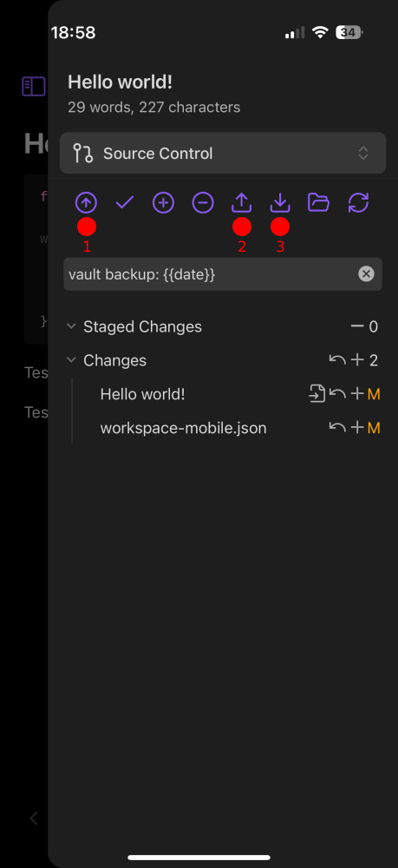Stage Hello world! with its plus icon

coord(357,394)
